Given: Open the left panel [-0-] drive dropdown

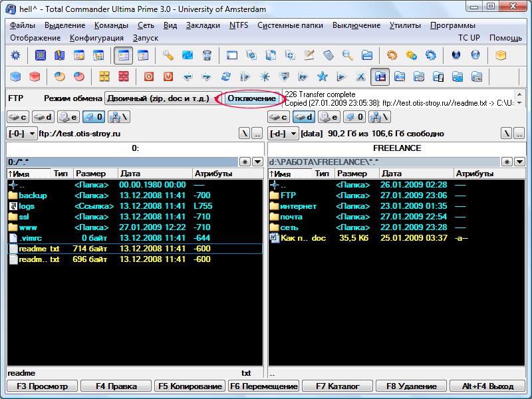Looking at the screenshot, I should [x=21, y=134].
